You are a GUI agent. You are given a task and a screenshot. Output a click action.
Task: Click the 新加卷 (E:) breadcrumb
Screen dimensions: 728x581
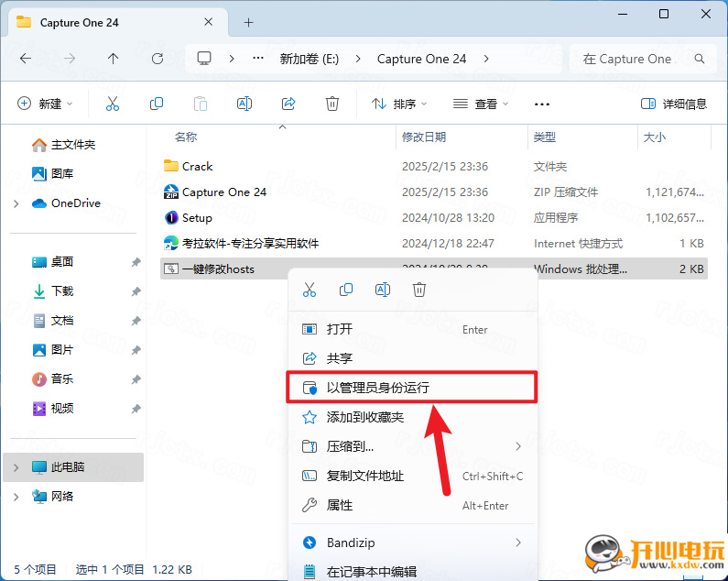coord(310,59)
